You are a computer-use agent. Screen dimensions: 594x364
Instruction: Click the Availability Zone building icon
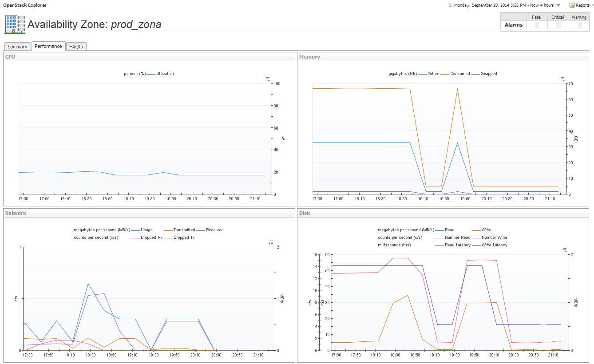click(x=15, y=24)
